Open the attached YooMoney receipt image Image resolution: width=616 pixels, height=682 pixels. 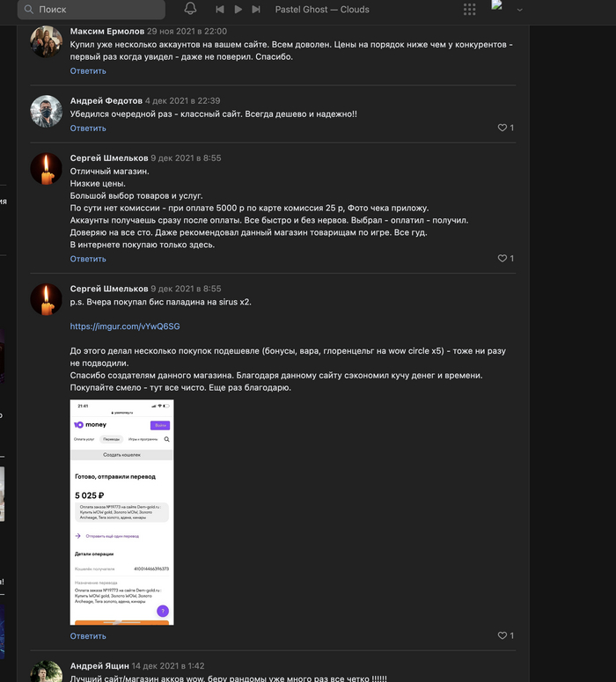click(121, 512)
